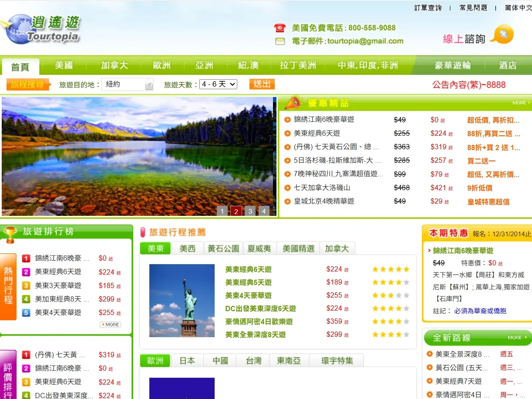Viewport: 532px width, 399px height.
Task: Open the 訂單查詢 order lookup link
Action: [428, 8]
